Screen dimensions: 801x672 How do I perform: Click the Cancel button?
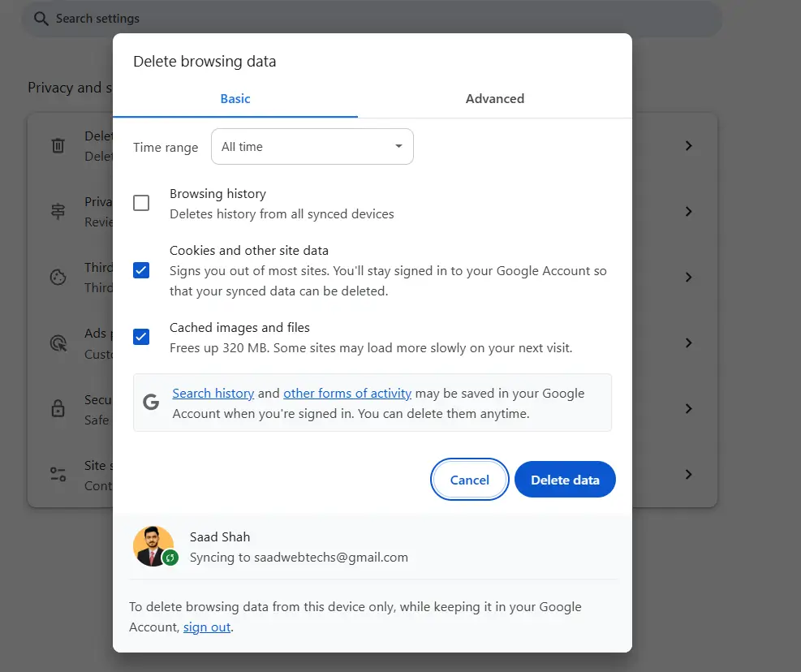(469, 480)
